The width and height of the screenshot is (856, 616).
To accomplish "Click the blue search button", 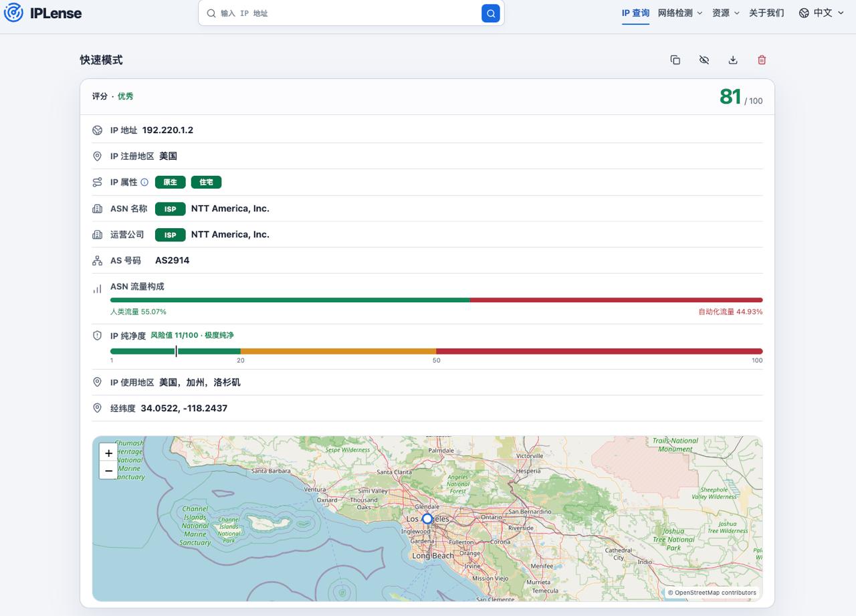I will tap(491, 13).
